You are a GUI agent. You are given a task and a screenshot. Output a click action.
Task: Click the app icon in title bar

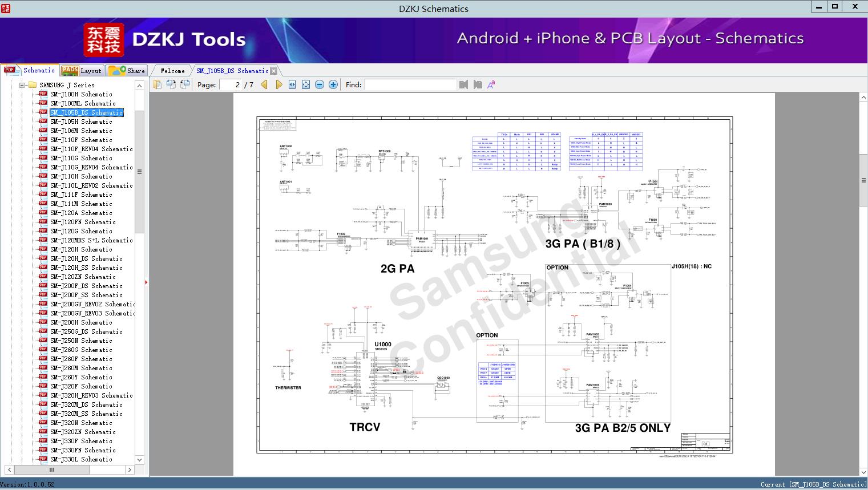(x=6, y=8)
